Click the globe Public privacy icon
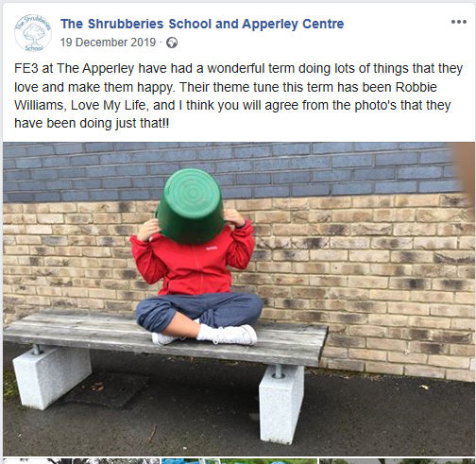The width and height of the screenshot is (476, 464). tap(172, 43)
